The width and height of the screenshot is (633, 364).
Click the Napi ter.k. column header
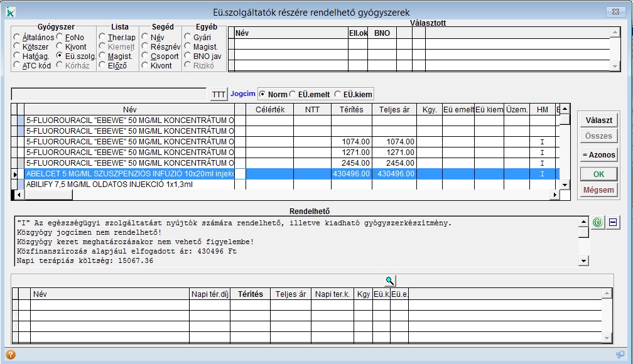click(x=332, y=294)
